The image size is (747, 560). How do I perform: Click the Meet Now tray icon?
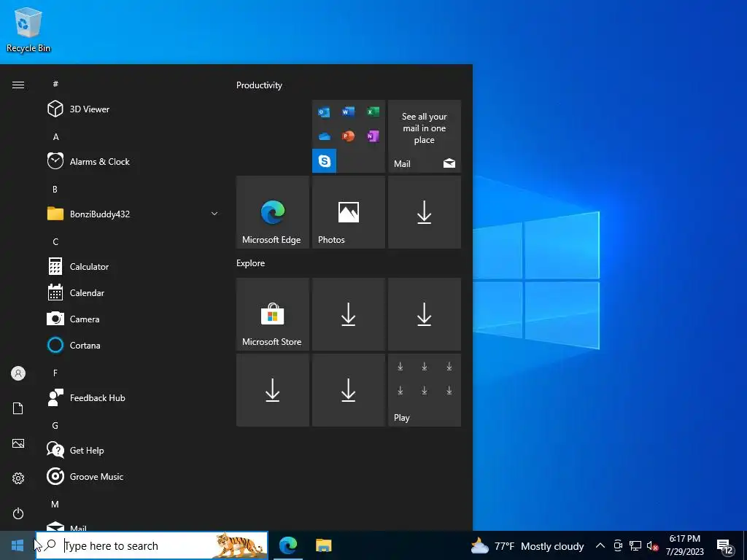[618, 545]
